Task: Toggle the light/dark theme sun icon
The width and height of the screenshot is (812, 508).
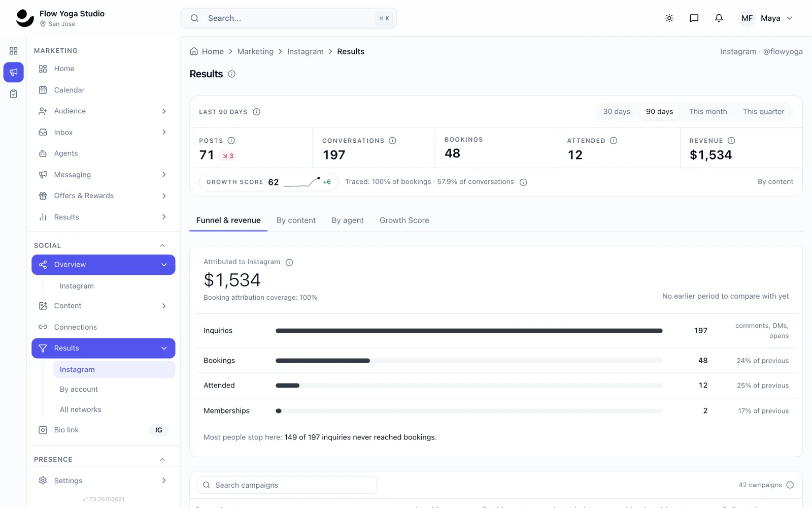Action: (669, 18)
